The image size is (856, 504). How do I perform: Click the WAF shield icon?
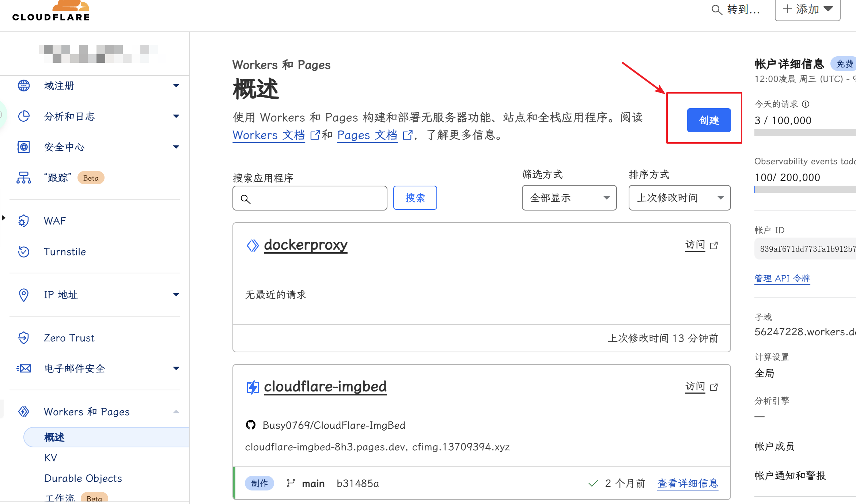pos(24,221)
